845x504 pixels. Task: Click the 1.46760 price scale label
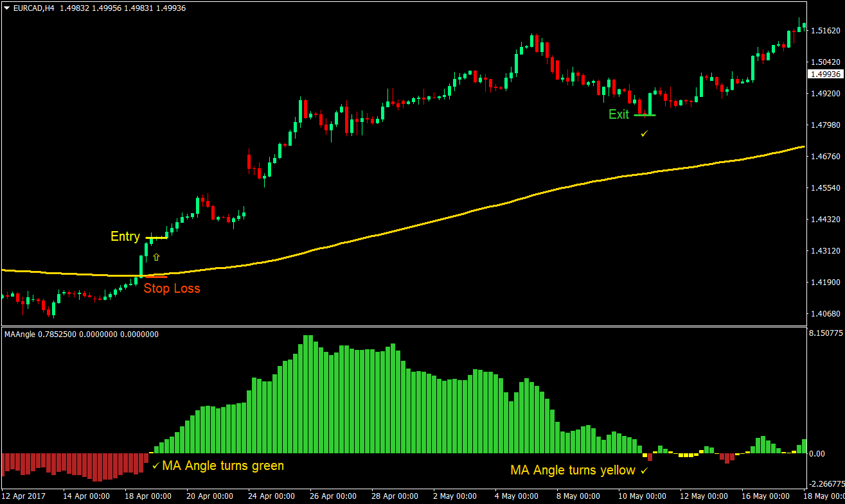[826, 157]
